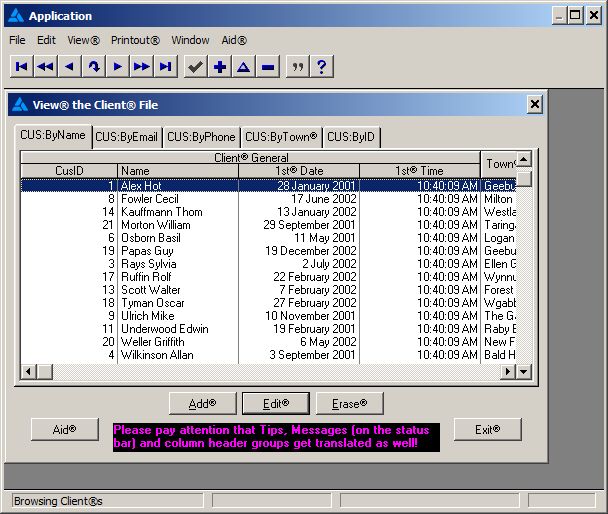Select the Wilkinson Allan row
Image resolution: width=608 pixels, height=514 pixels.
click(x=268, y=355)
